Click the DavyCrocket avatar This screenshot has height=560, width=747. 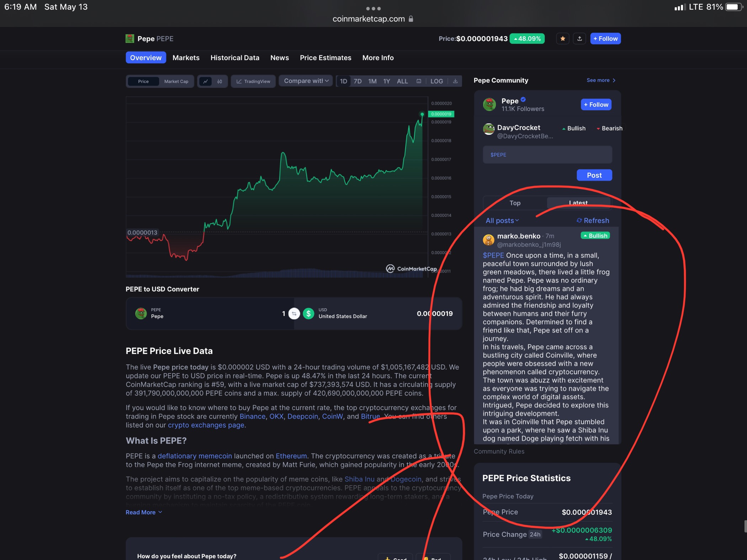tap(489, 129)
